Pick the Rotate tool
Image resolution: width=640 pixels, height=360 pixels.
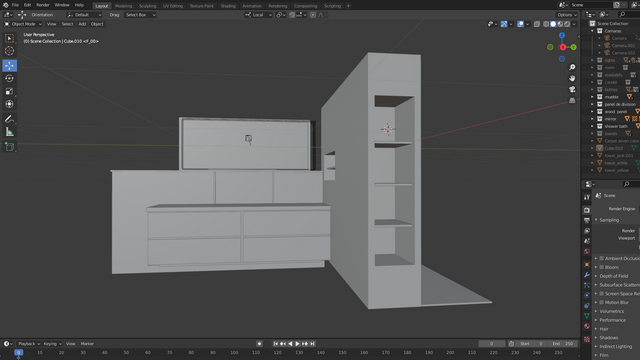tap(9, 78)
